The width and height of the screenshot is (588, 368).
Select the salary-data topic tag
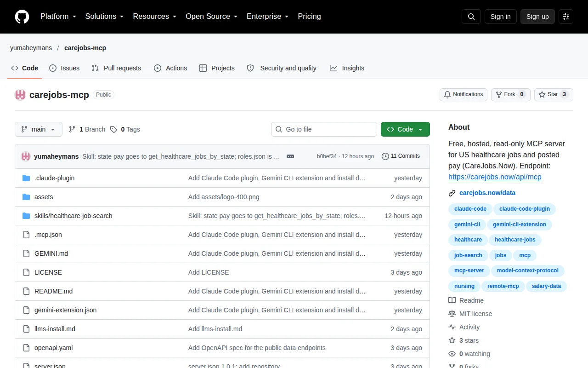[x=546, y=286]
